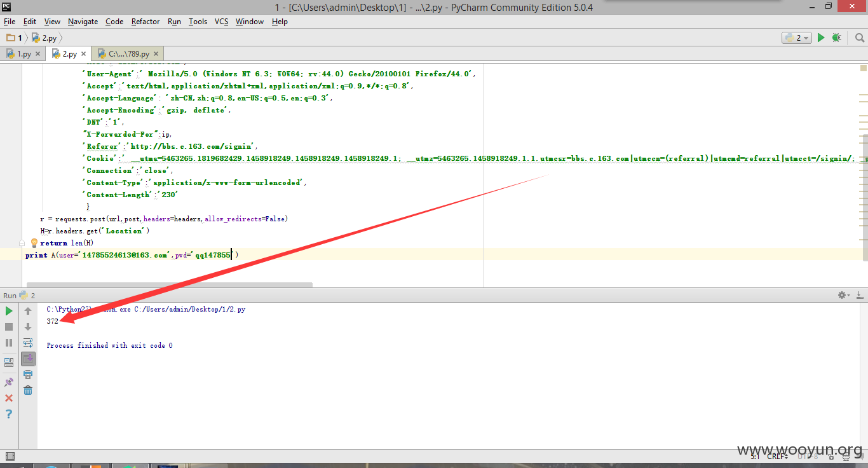Toggle Use Soft Wraps in console
This screenshot has width=868, height=468.
[x=28, y=343]
